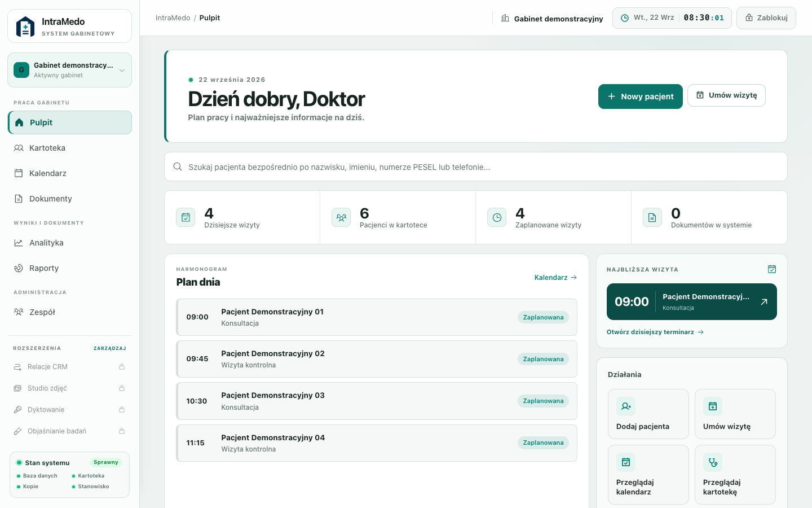Click the Zespół team icon
This screenshot has height=508, width=812.
point(19,312)
